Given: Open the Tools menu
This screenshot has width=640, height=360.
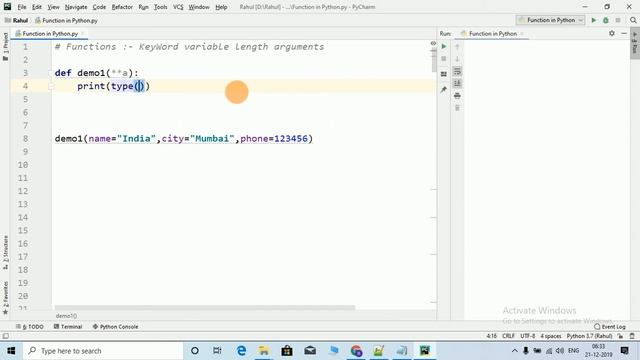Looking at the screenshot, I should (160, 7).
